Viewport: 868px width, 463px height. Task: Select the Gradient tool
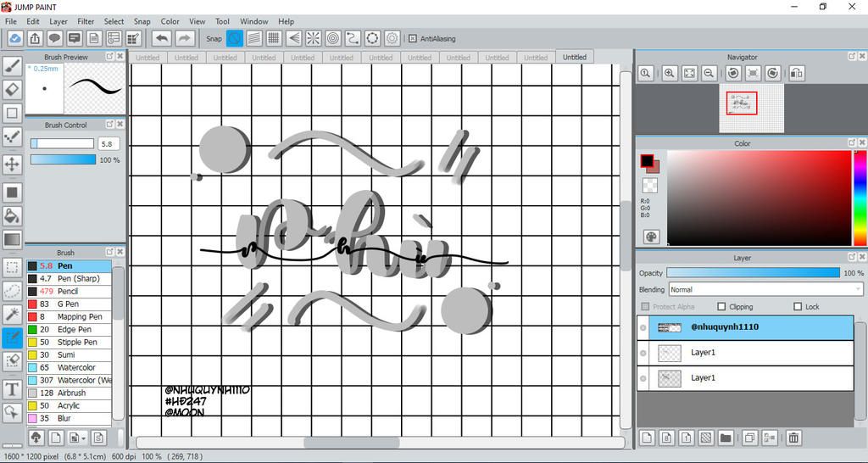[12, 240]
